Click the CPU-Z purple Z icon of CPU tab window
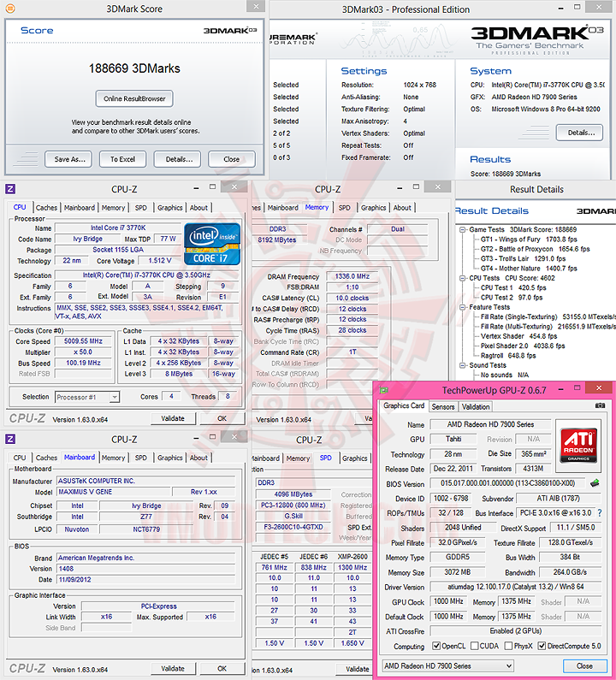 (x=10, y=189)
